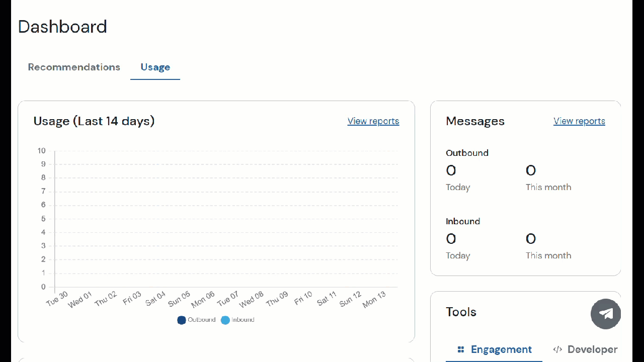Screen dimensions: 644x362
Task: Click the 'Tue 30' chart date label
Action: pyautogui.click(x=57, y=299)
